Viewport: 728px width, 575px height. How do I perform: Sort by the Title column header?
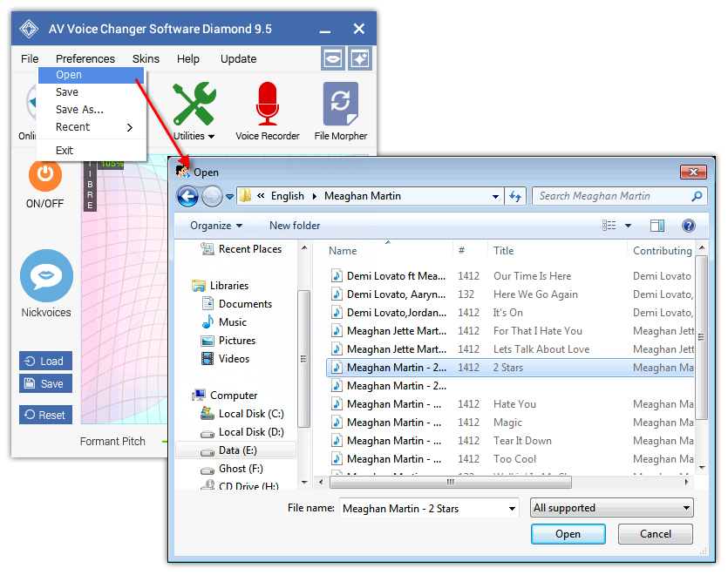504,251
